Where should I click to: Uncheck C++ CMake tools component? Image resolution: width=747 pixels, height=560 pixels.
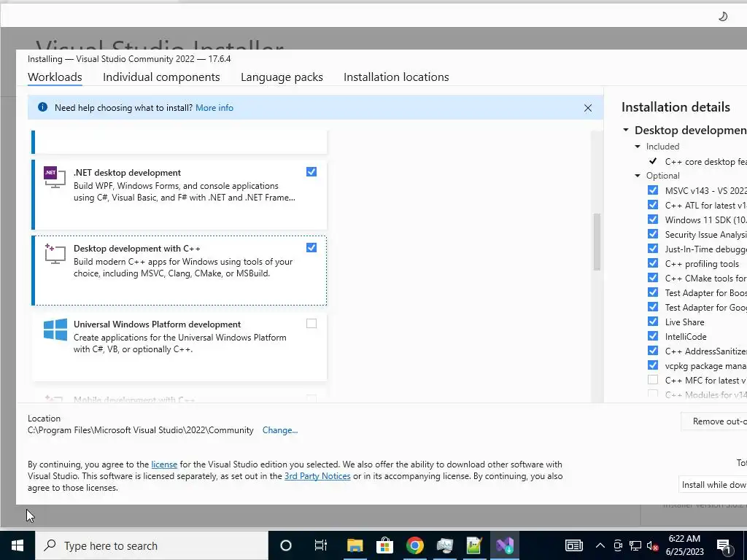pyautogui.click(x=653, y=278)
